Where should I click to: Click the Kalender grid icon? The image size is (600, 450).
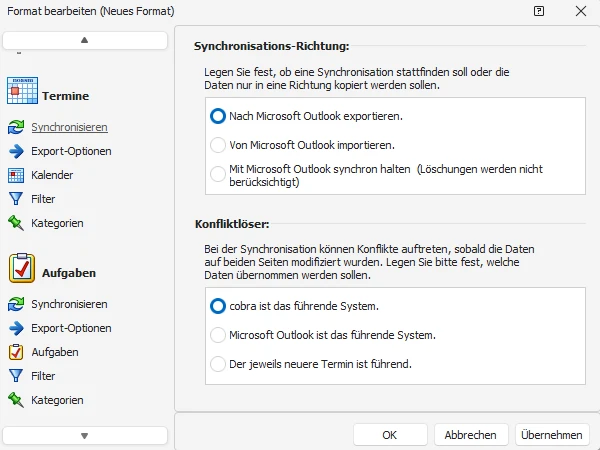click(x=16, y=175)
